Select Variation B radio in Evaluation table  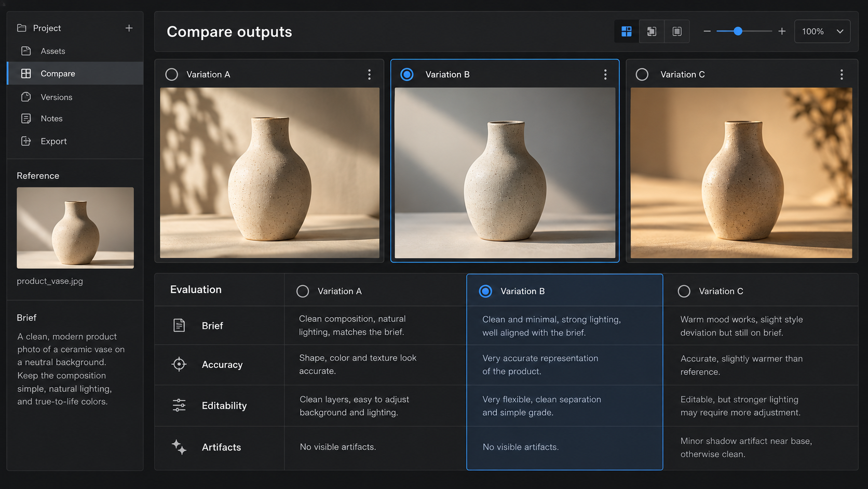485,291
